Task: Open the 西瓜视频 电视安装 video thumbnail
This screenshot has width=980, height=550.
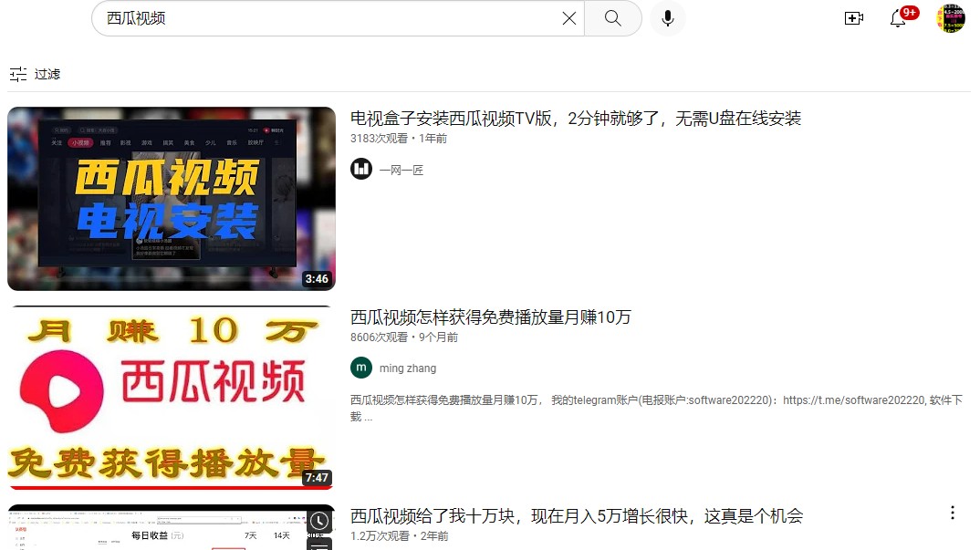Action: (x=172, y=199)
